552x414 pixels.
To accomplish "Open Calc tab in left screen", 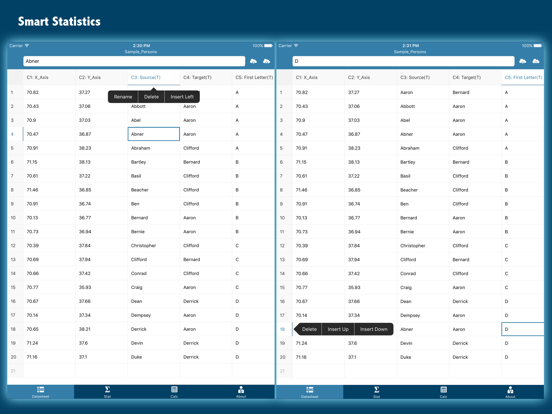I will coord(174,392).
